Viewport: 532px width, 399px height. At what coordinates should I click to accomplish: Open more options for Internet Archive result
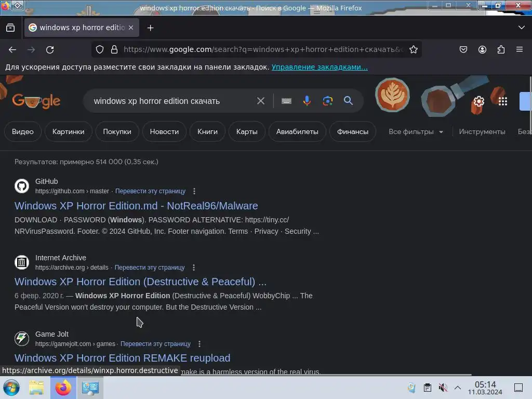[194, 268]
